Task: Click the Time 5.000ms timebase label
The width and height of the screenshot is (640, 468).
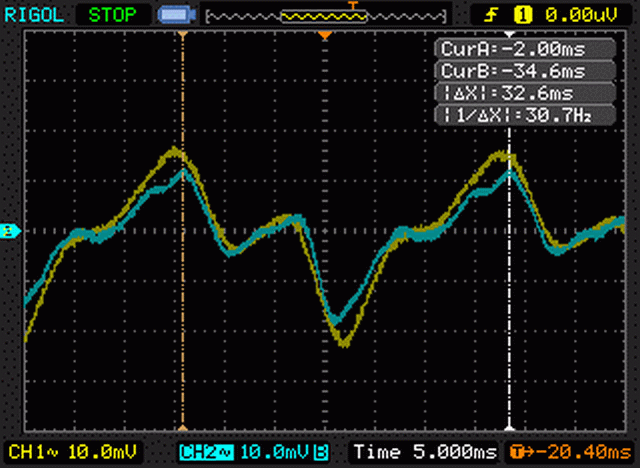Action: coord(425,452)
